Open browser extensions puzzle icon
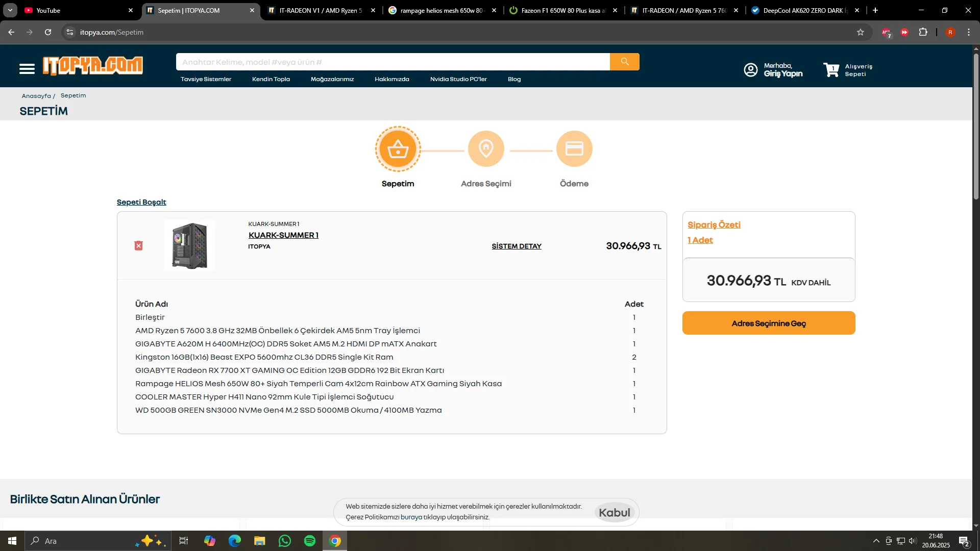The width and height of the screenshot is (980, 551). pyautogui.click(x=923, y=32)
